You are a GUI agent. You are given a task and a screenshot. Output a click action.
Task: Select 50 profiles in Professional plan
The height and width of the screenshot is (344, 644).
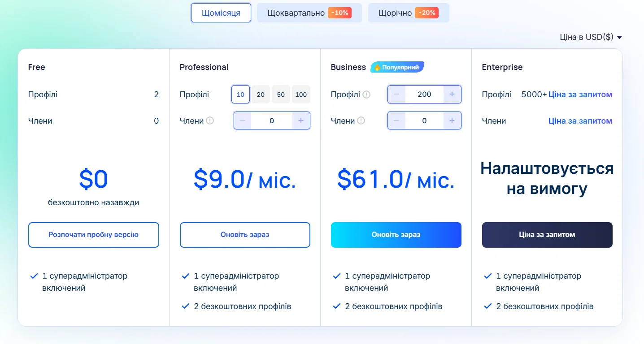coord(281,95)
